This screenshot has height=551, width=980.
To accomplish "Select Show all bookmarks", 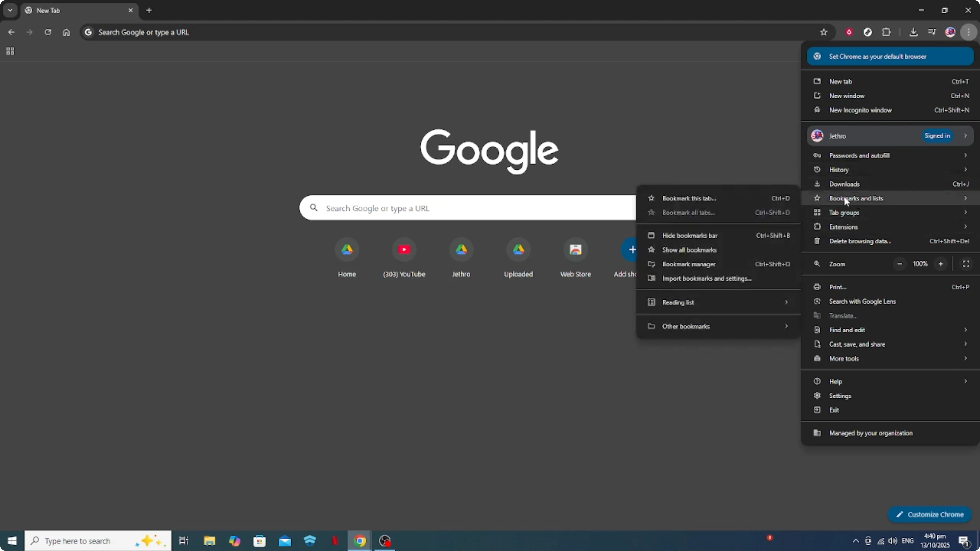I will tap(718, 250).
